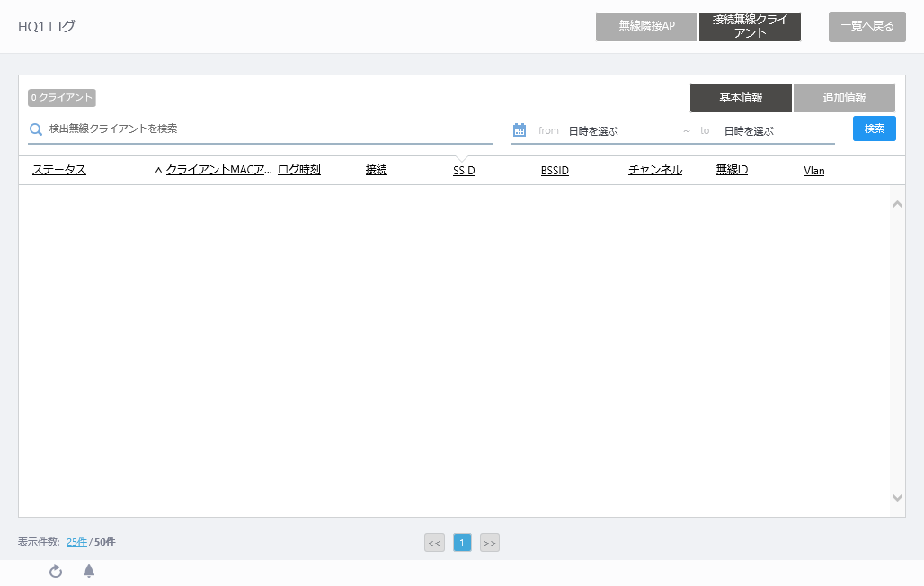Screen dimensions: 924x586
Task: Switch to 追加情報 view
Action: tap(844, 98)
